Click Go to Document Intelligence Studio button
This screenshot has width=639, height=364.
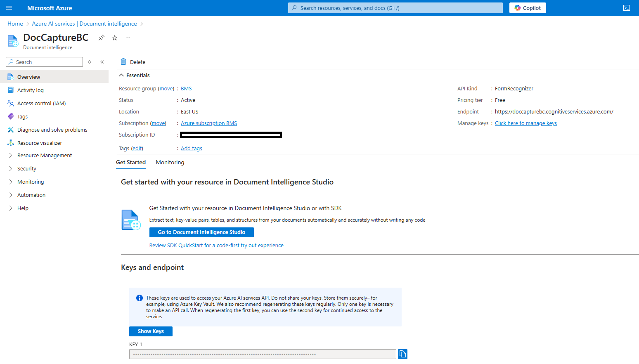[x=201, y=232]
